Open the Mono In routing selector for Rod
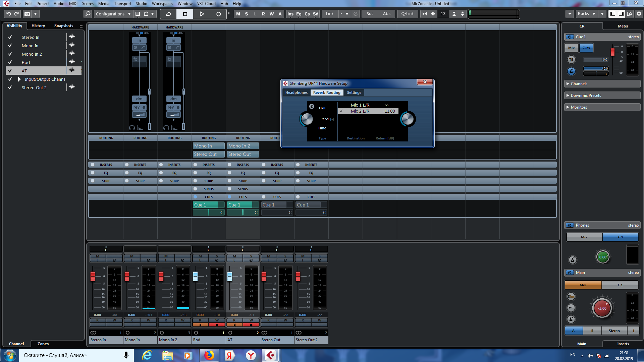Image resolution: width=644 pixels, height=362 pixels. [209, 146]
